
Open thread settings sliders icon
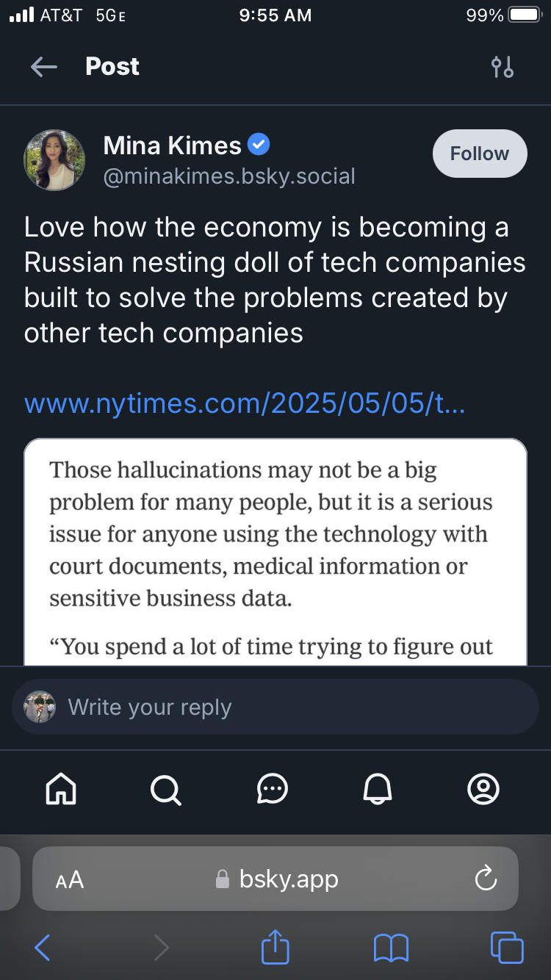503,67
